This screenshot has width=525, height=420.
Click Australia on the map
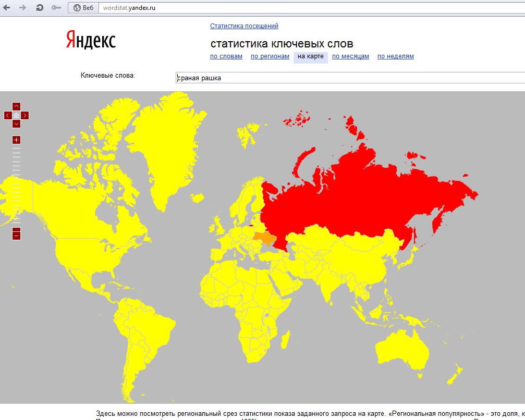(x=402, y=350)
